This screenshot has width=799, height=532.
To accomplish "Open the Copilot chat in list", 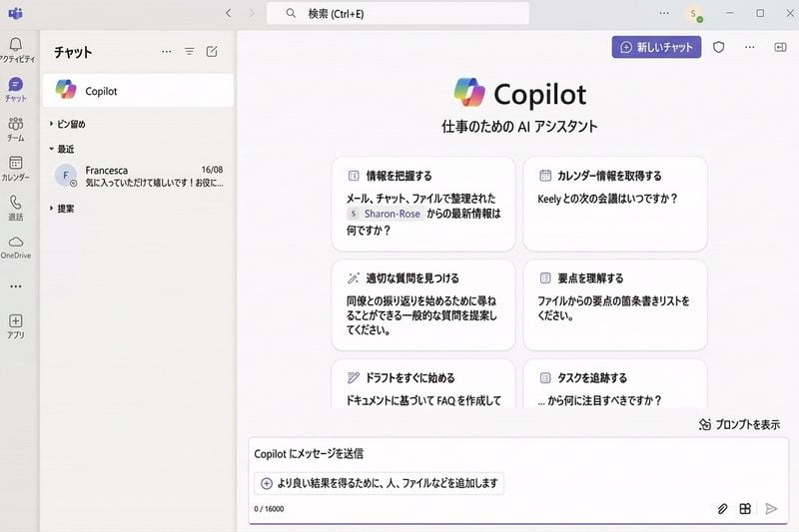I will pos(138,91).
